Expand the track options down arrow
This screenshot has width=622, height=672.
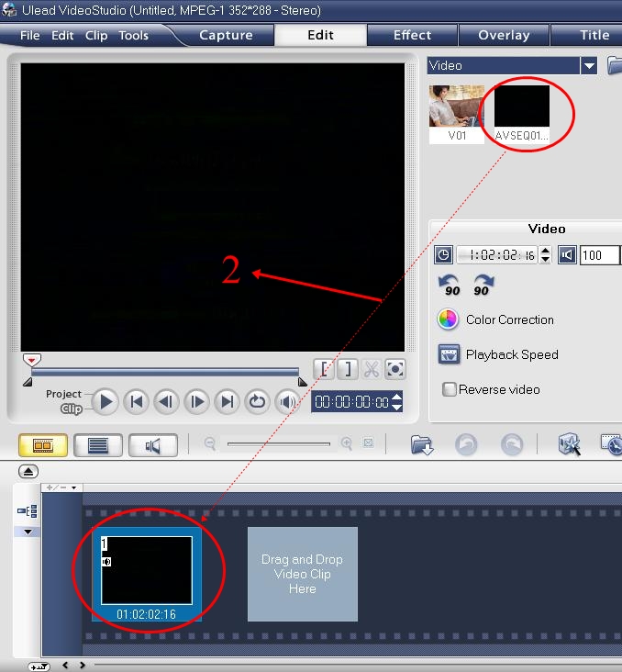[x=28, y=532]
